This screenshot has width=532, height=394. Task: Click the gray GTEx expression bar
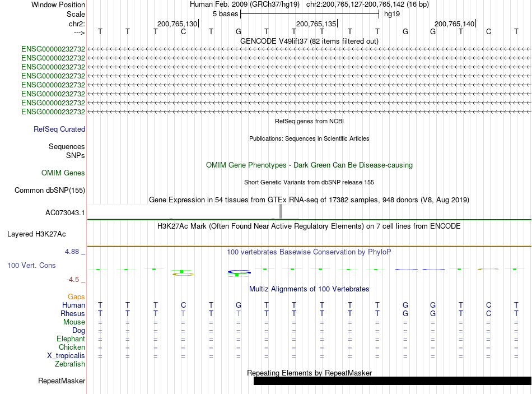click(x=281, y=212)
